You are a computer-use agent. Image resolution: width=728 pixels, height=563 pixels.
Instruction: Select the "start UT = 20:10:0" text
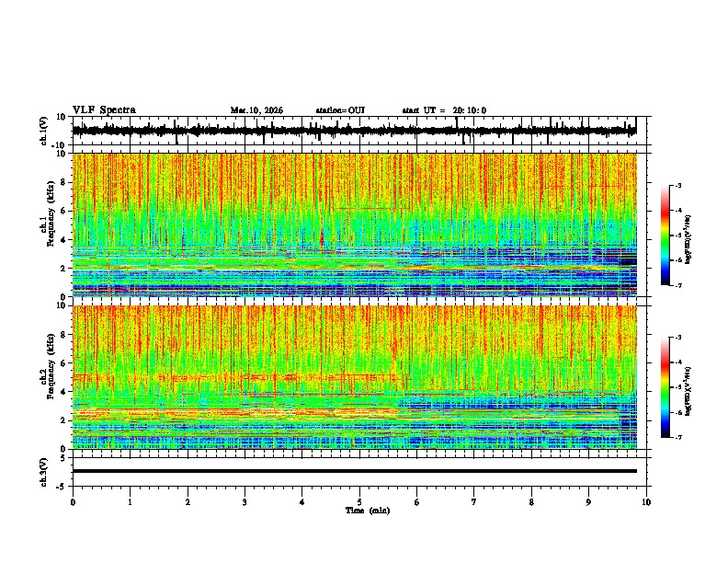point(444,110)
